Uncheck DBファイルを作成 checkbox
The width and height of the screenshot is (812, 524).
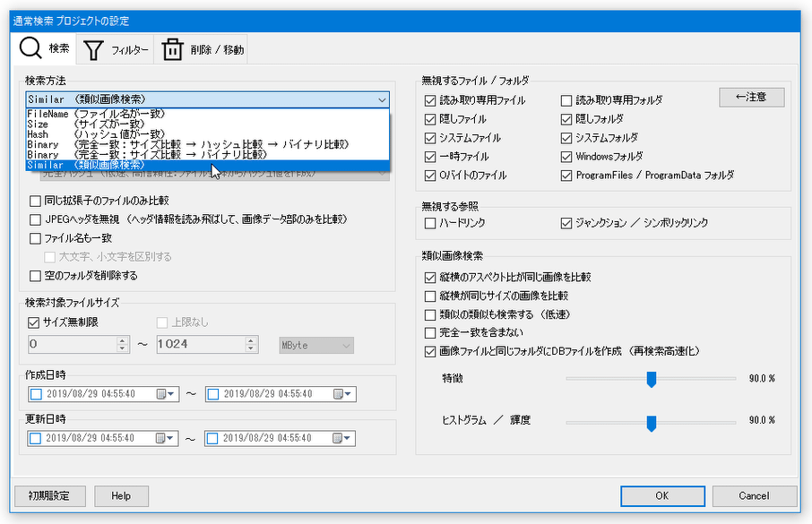click(430, 352)
